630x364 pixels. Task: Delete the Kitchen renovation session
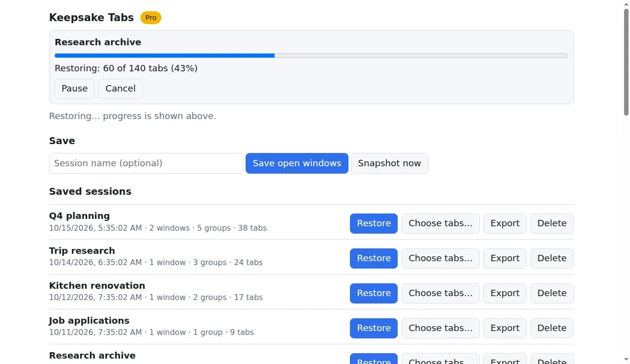click(x=552, y=293)
